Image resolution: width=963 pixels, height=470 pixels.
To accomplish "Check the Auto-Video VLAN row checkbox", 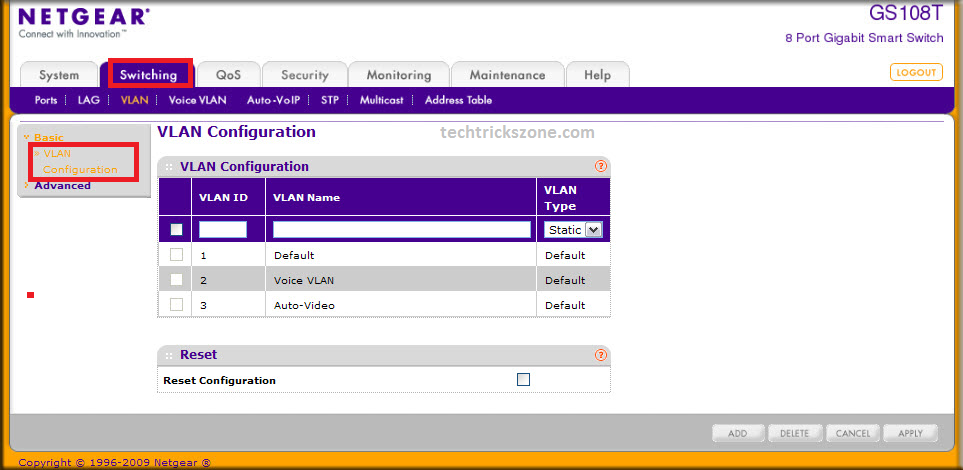I will click(176, 305).
